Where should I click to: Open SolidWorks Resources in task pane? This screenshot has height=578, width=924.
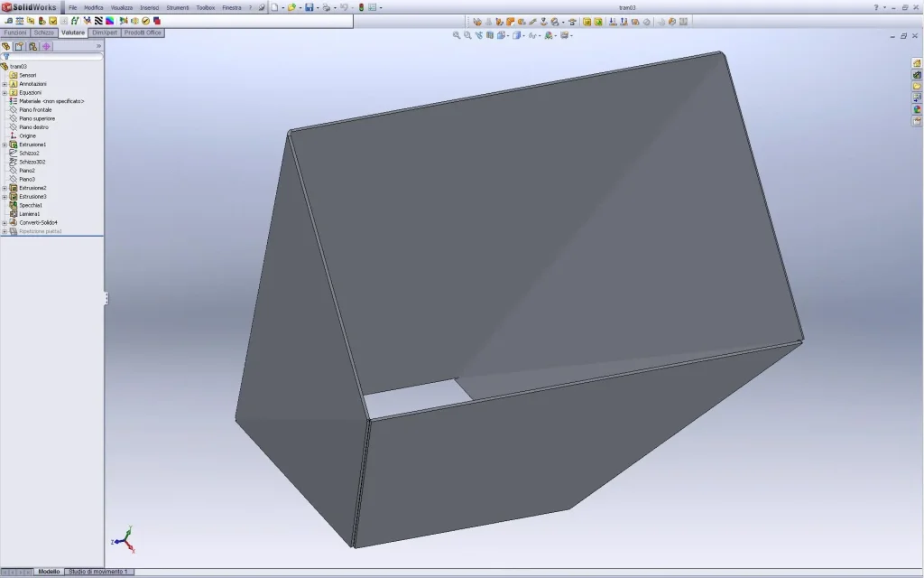click(x=917, y=63)
